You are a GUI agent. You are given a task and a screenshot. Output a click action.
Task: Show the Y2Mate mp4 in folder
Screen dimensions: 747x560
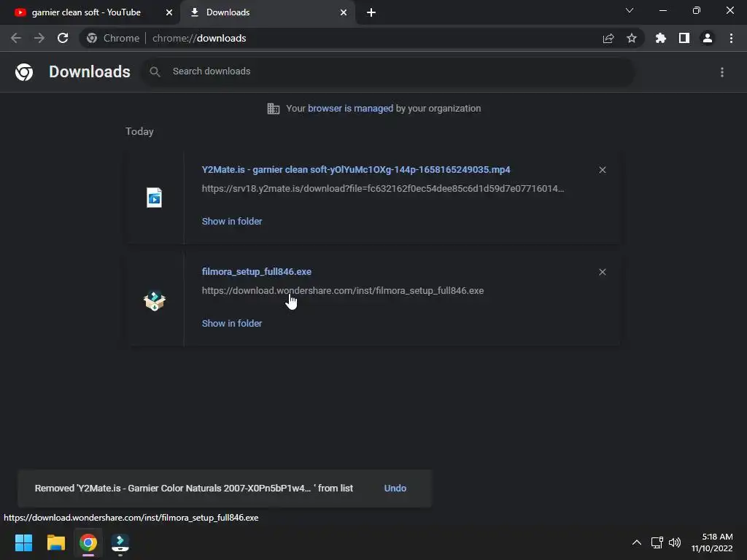click(232, 222)
